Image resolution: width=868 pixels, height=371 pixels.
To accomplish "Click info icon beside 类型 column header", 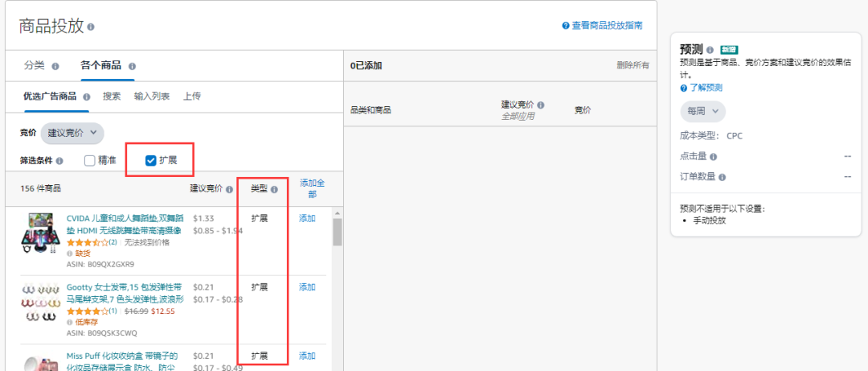I will click(x=274, y=189).
